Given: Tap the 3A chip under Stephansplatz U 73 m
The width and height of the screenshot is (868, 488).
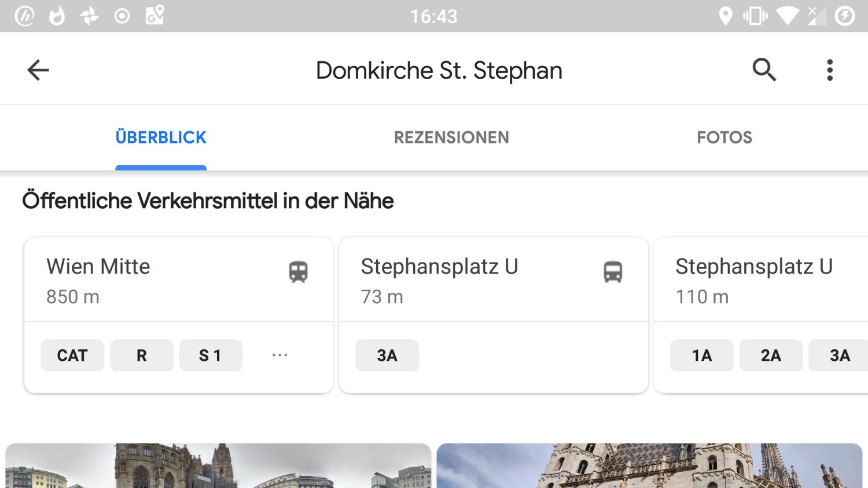Looking at the screenshot, I should [387, 355].
